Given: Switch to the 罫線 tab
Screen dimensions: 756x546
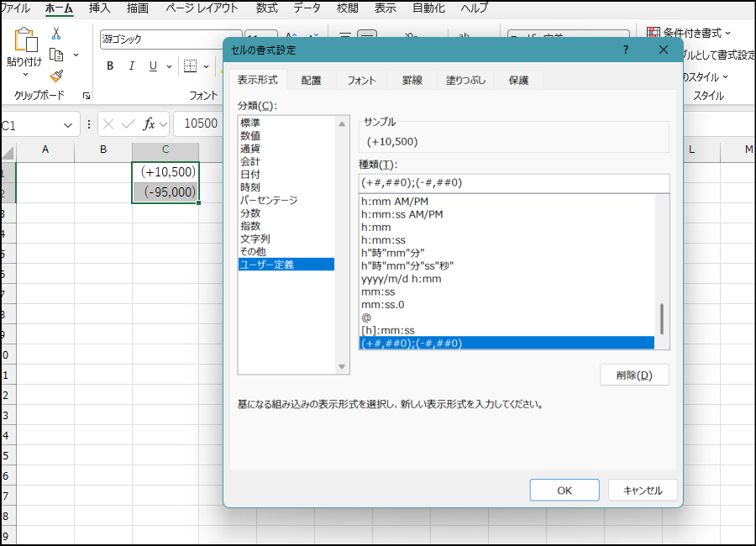Looking at the screenshot, I should coord(412,80).
